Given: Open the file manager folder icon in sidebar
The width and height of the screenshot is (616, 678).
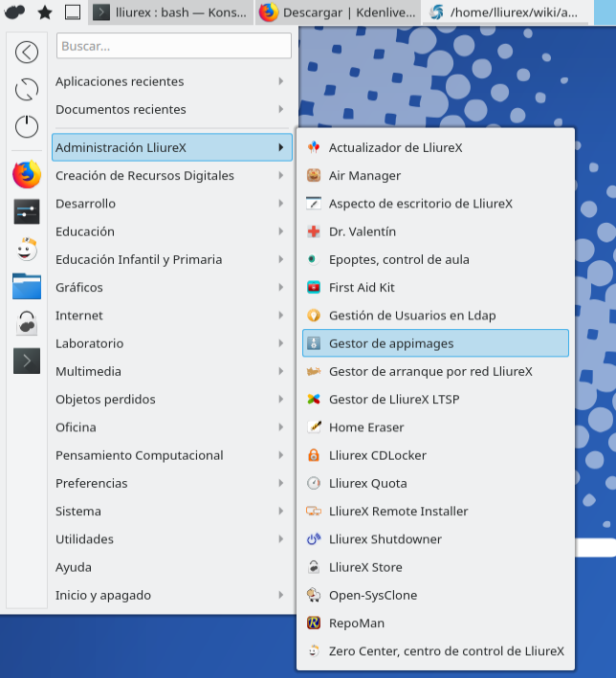Looking at the screenshot, I should (x=27, y=286).
